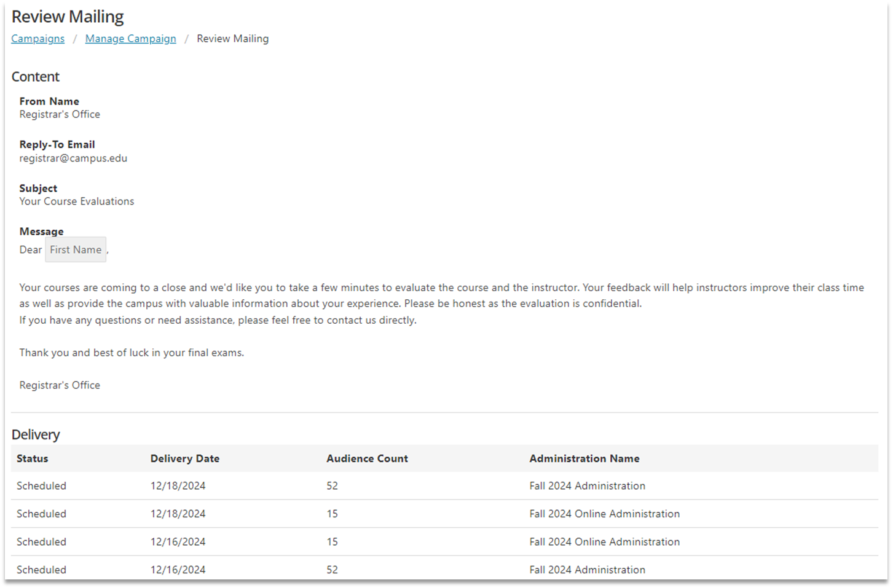Viewport: 893px width, 588px height.
Task: Open the Campaigns breadcrumb link
Action: point(37,39)
